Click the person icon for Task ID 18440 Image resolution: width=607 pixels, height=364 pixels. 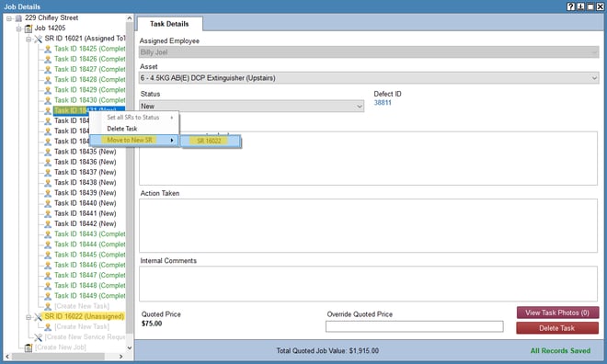(48, 203)
